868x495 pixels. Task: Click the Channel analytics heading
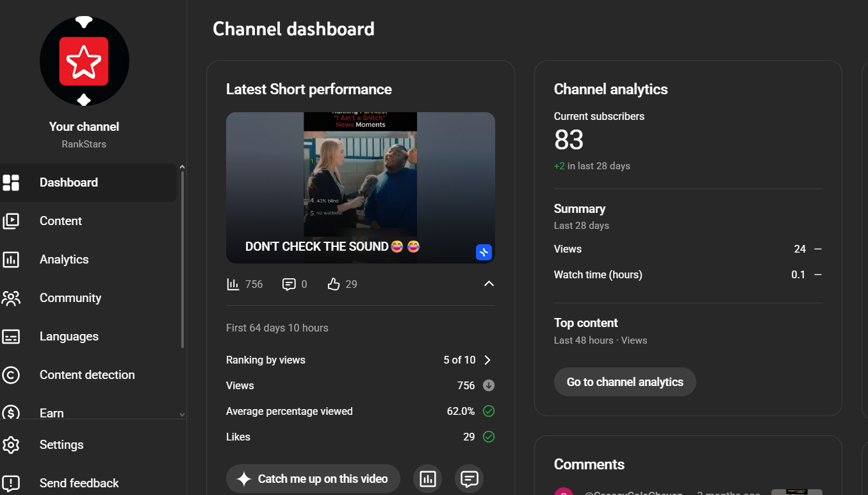[x=611, y=89]
